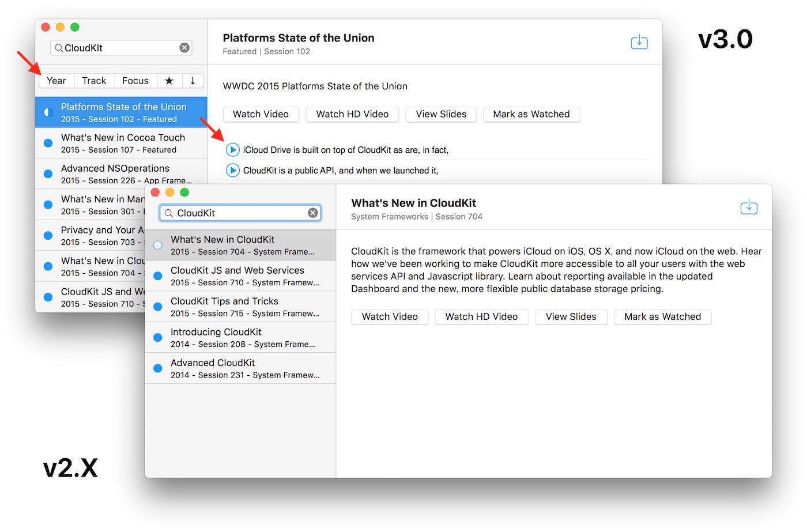
Task: Click the download icon beside Platforms State of the Union
Action: point(639,42)
